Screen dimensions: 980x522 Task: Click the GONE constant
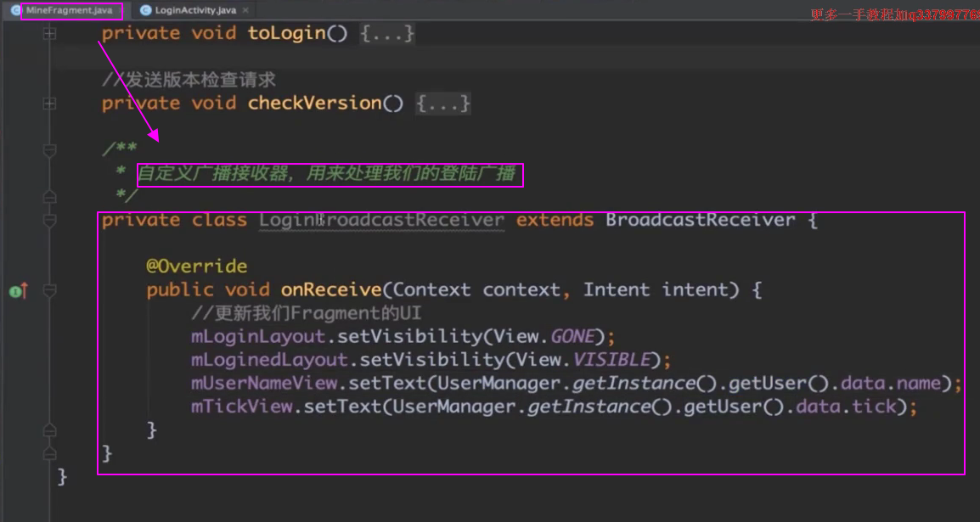(x=572, y=337)
